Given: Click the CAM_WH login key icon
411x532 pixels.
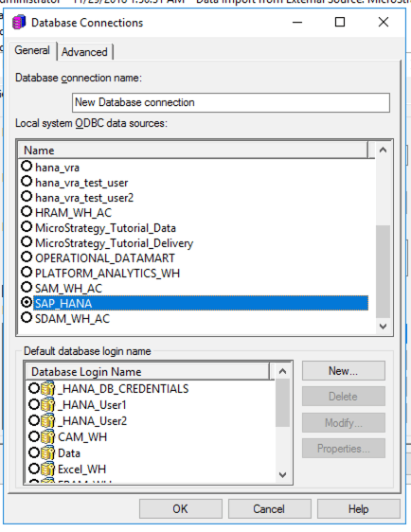Looking at the screenshot, I should click(48, 436).
